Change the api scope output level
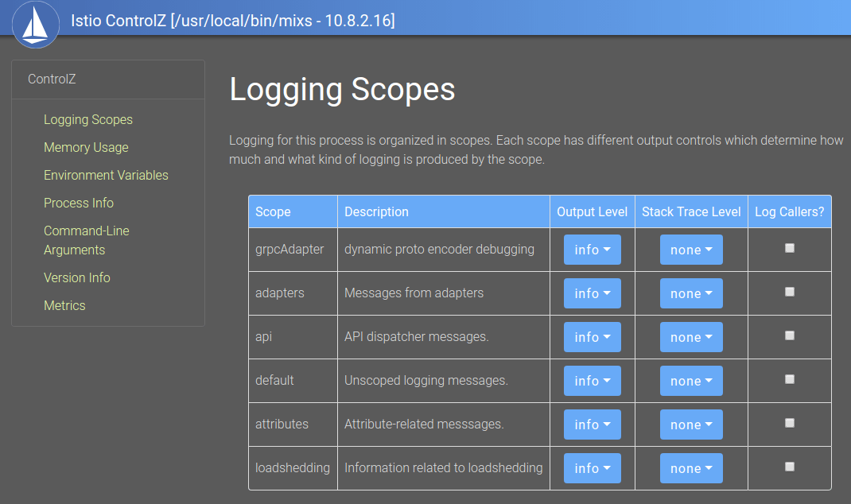 pyautogui.click(x=592, y=337)
